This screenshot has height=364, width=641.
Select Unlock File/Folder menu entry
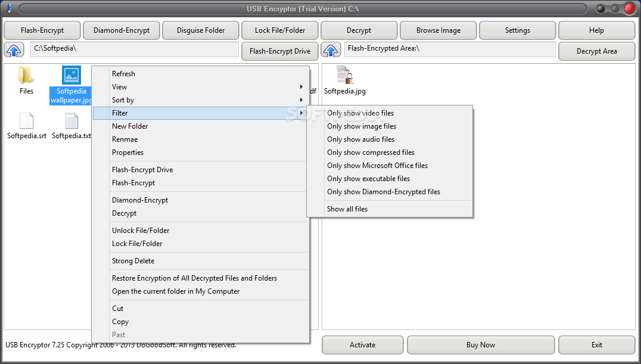(200, 230)
